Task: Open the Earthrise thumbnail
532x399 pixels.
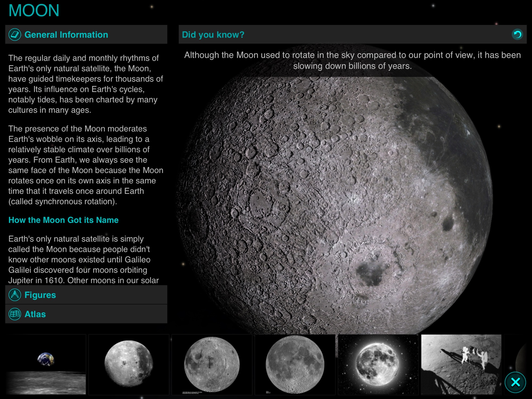Action: tap(46, 364)
